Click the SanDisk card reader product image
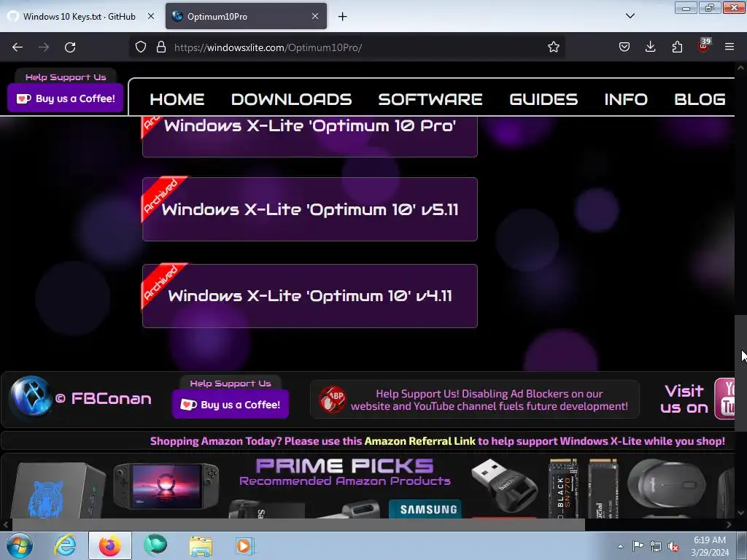 pos(504,485)
